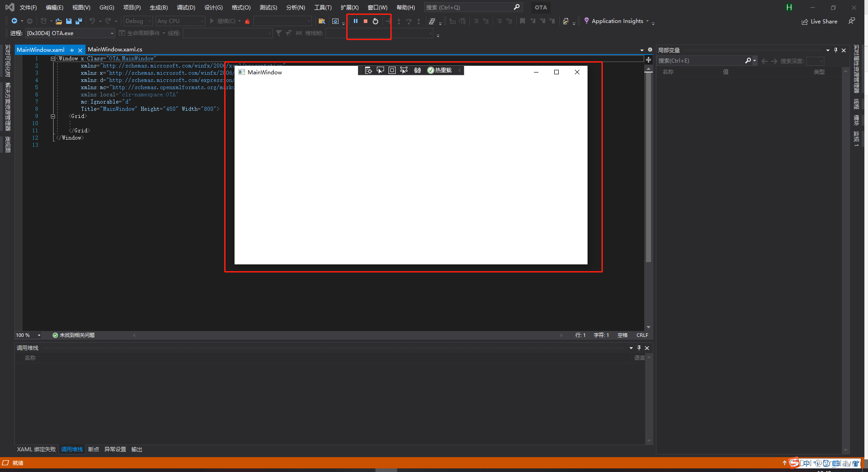The width and height of the screenshot is (868, 472).
Task: Click the source control up arrow in status bar
Action: tap(784, 463)
